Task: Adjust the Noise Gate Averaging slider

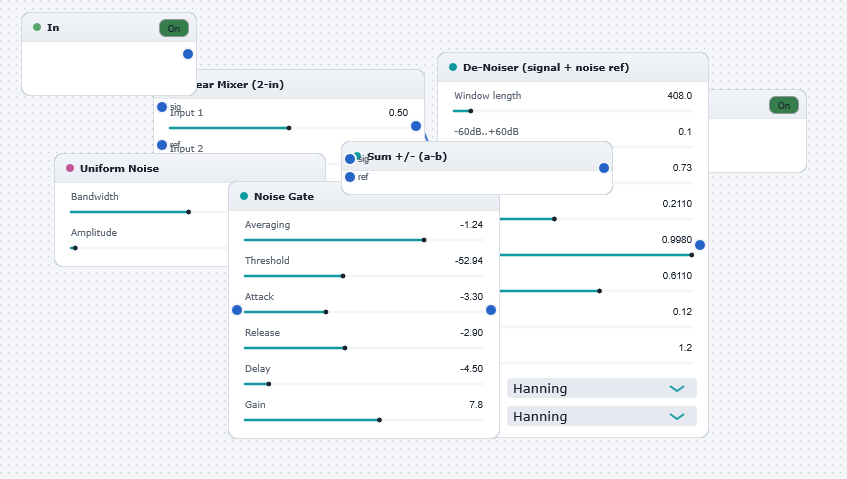Action: pos(364,240)
